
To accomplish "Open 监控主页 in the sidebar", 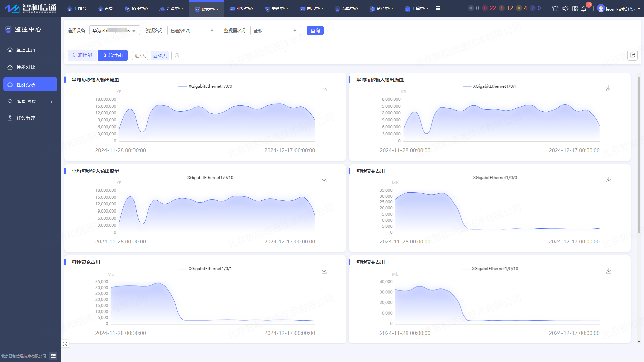I will [x=30, y=50].
